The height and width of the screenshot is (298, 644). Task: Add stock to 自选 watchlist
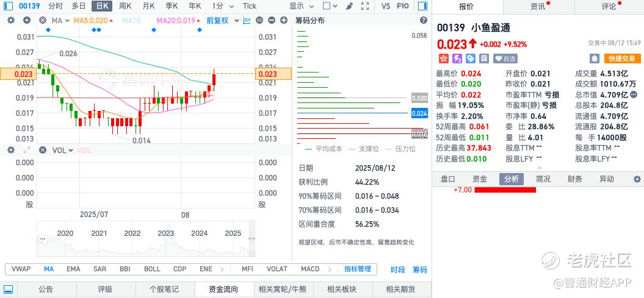tap(505, 59)
